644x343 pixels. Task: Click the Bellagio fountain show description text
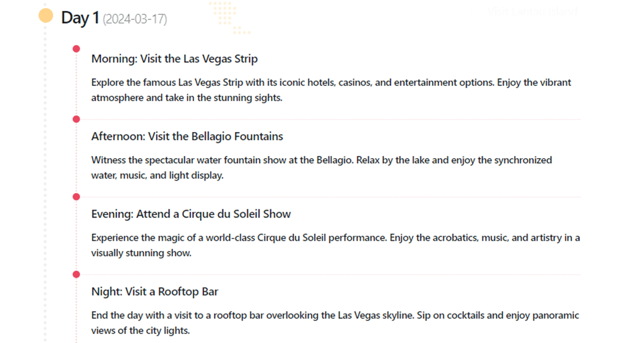click(x=322, y=167)
